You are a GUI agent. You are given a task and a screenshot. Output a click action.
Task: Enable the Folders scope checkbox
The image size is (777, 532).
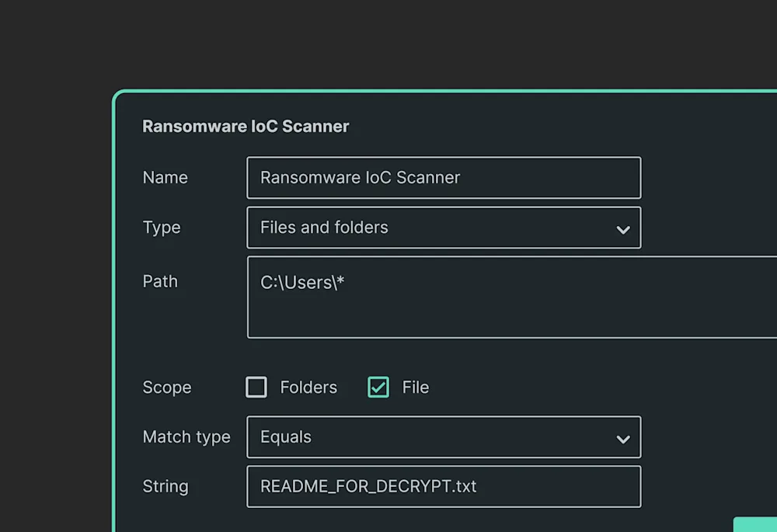pos(256,388)
